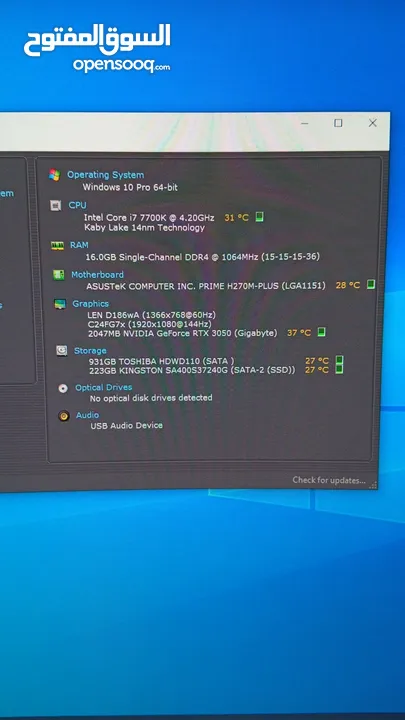Viewport: 405px width, 720px height.
Task: Click the Graphics monitor icon
Action: click(60, 304)
